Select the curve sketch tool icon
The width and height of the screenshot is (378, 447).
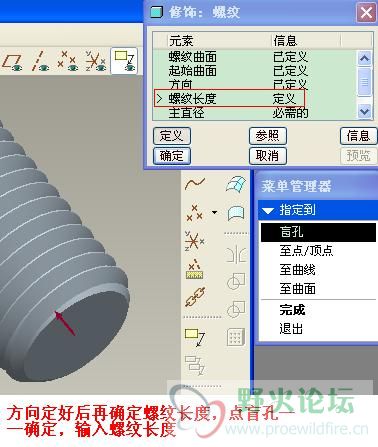point(195,184)
